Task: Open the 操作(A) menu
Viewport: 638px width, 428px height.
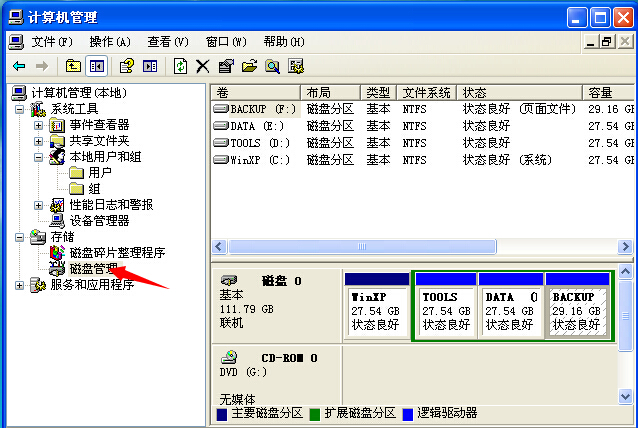Action: (x=110, y=41)
